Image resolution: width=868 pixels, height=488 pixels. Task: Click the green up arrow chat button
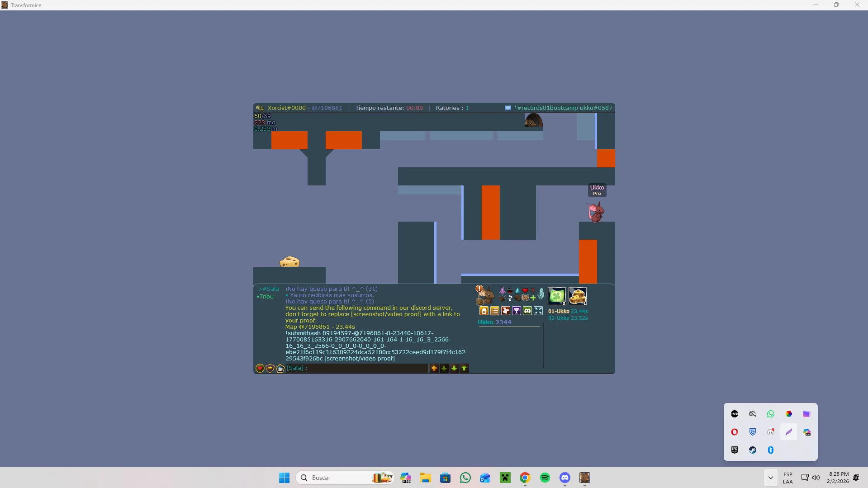point(464,369)
